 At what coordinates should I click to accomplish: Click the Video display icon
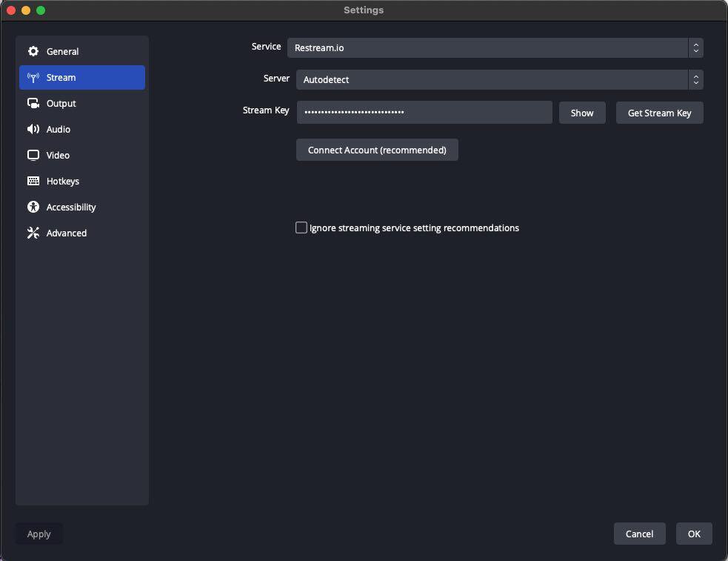(33, 155)
